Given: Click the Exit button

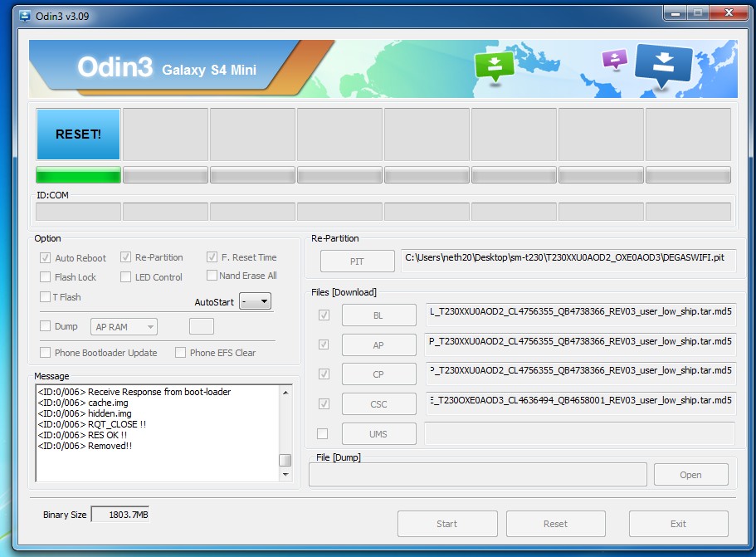Looking at the screenshot, I should tap(678, 524).
